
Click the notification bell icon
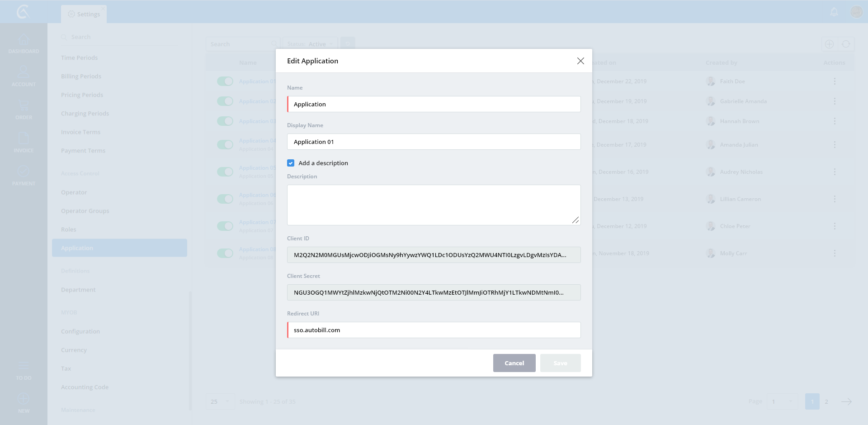(834, 12)
